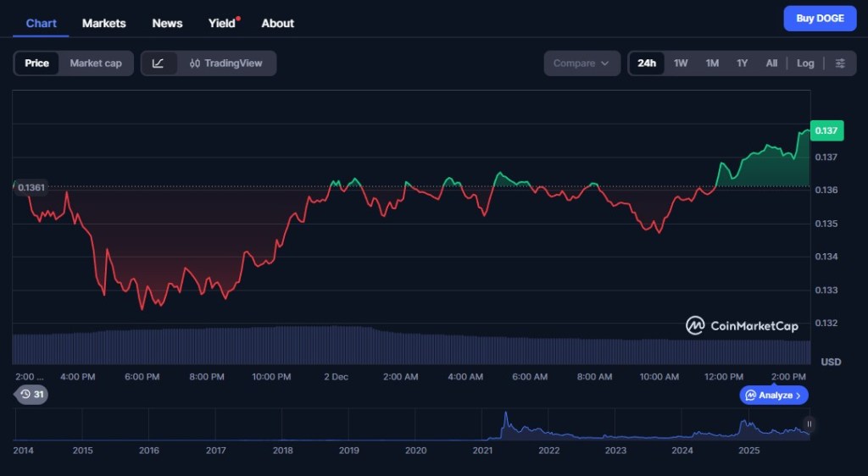Select the 24h time range

[x=647, y=63]
